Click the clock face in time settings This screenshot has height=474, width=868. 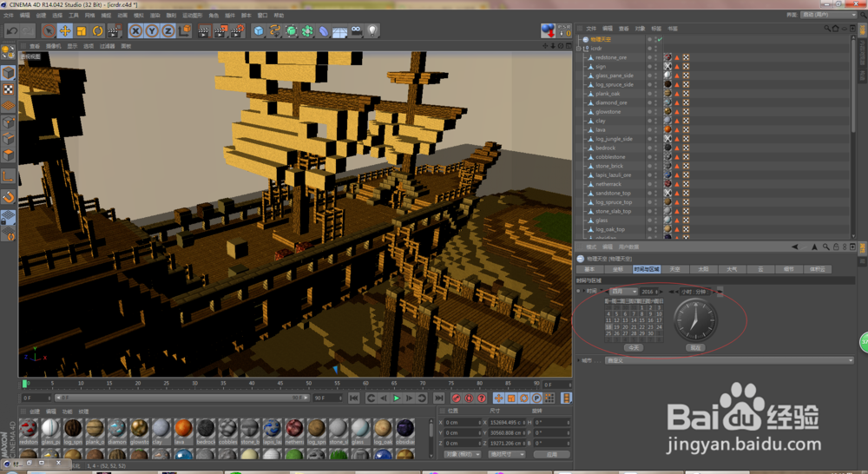click(695, 320)
